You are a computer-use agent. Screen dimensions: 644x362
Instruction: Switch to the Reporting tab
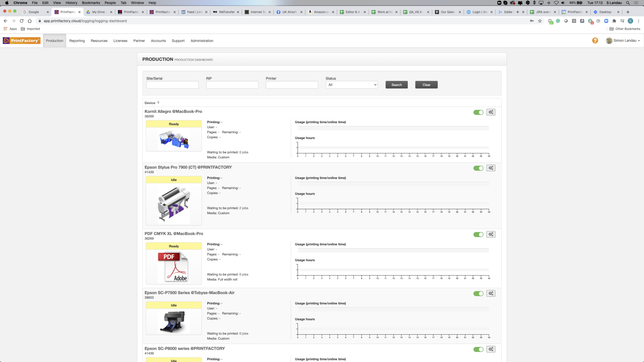[77, 41]
